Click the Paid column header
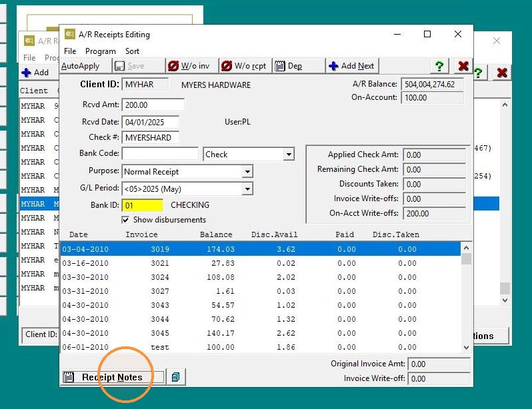This screenshot has width=532, height=409. 345,234
